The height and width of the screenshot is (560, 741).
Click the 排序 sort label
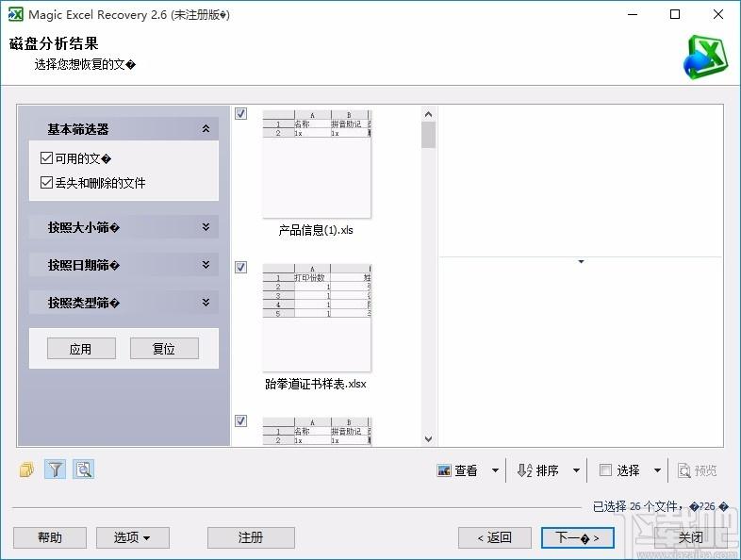[547, 470]
